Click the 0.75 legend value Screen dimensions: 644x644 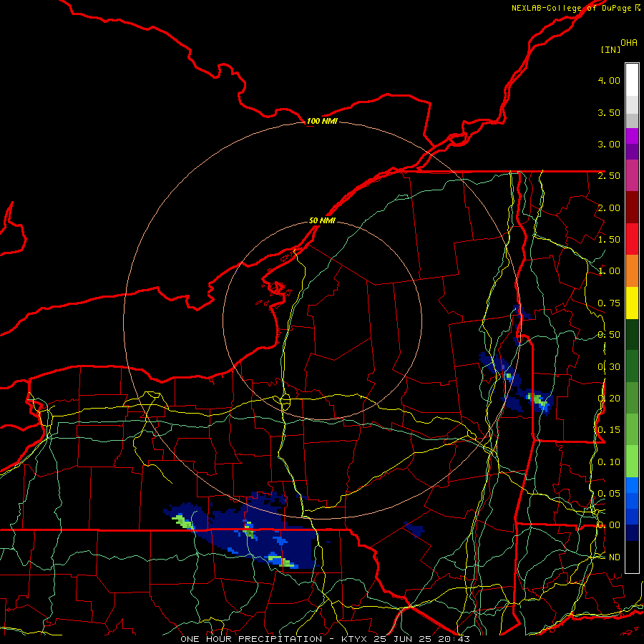pos(609,303)
